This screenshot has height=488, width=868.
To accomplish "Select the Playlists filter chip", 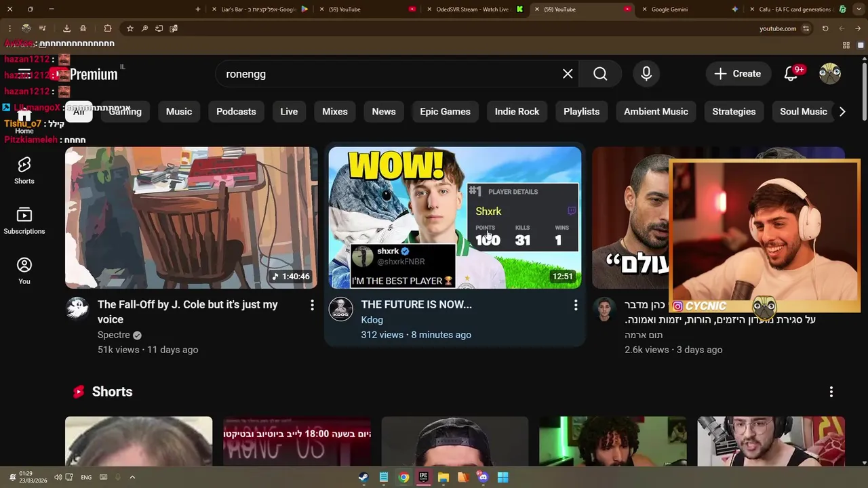I will tap(582, 112).
